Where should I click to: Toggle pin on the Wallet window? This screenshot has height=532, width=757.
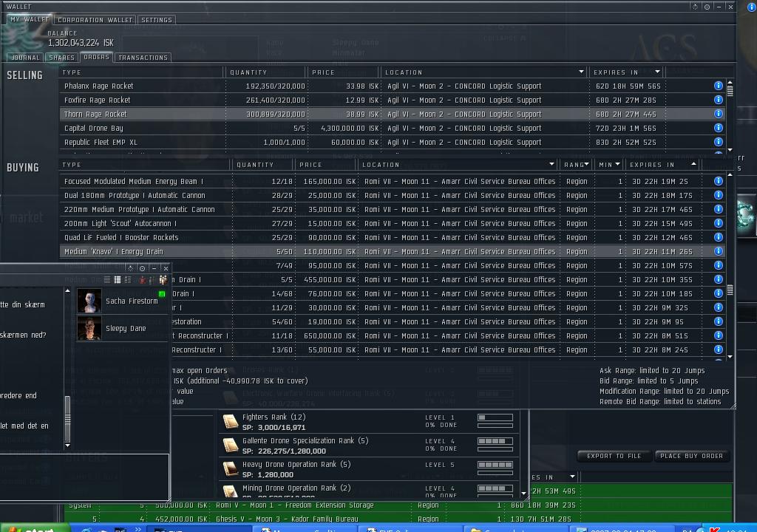tap(707, 7)
